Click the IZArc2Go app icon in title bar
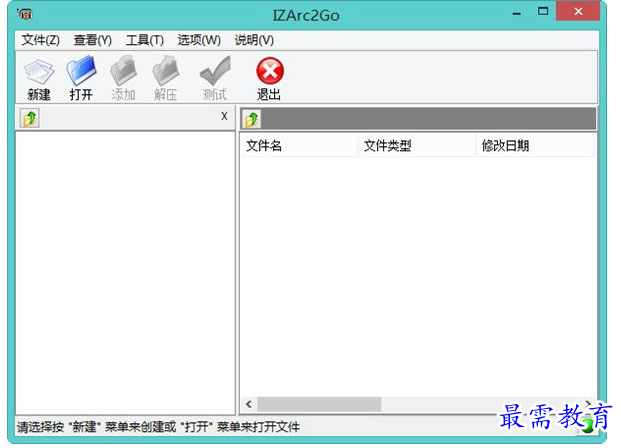 pyautogui.click(x=25, y=14)
